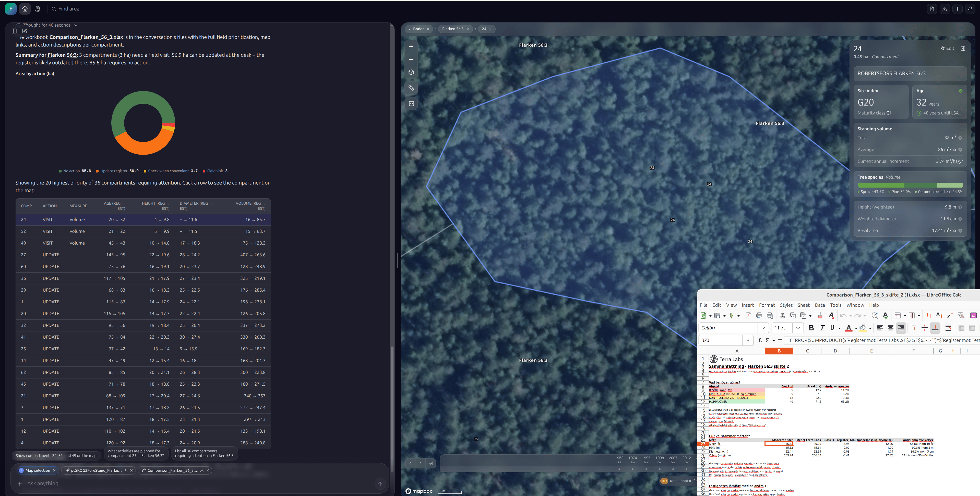Open the Data menu in LibreOffice Calc
980x496 pixels.
(x=820, y=305)
